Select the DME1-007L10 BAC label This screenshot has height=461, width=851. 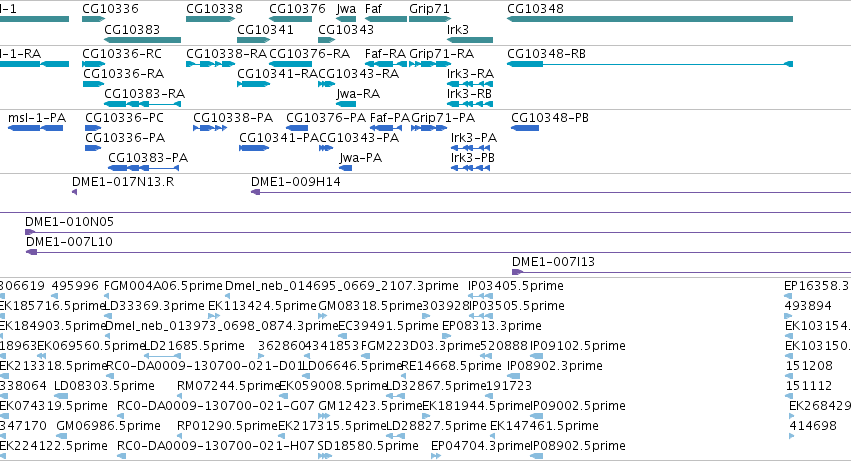coord(69,242)
